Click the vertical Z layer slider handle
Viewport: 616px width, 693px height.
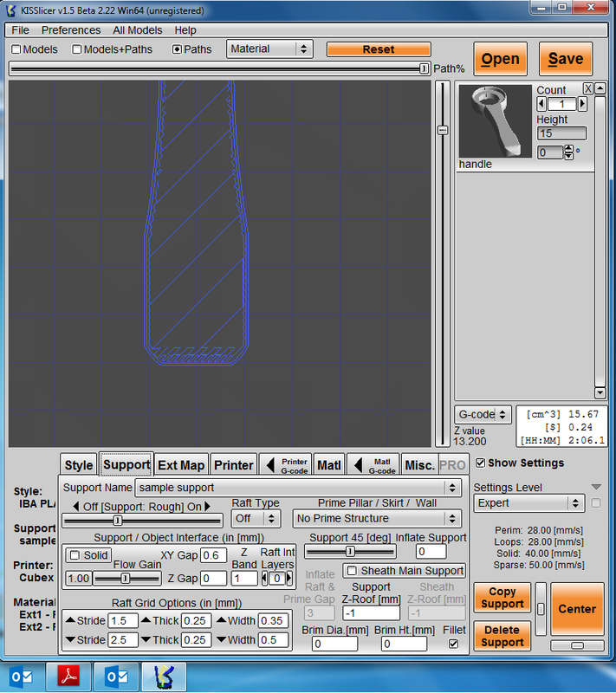coord(443,130)
